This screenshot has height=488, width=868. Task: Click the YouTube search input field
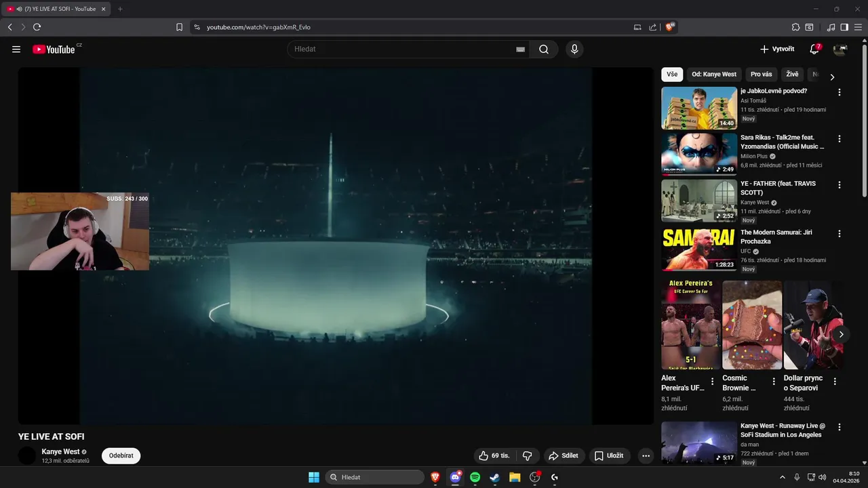pos(403,49)
